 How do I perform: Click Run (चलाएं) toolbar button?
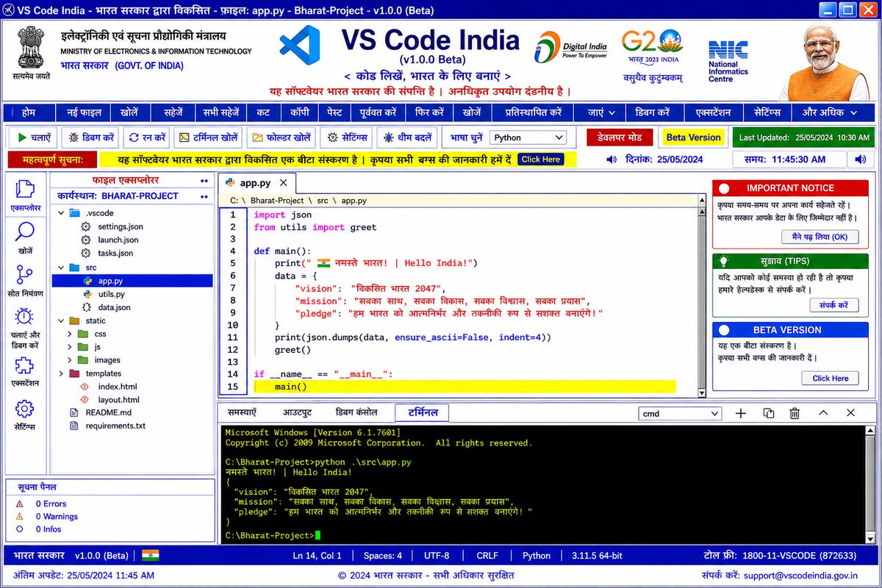click(32, 137)
